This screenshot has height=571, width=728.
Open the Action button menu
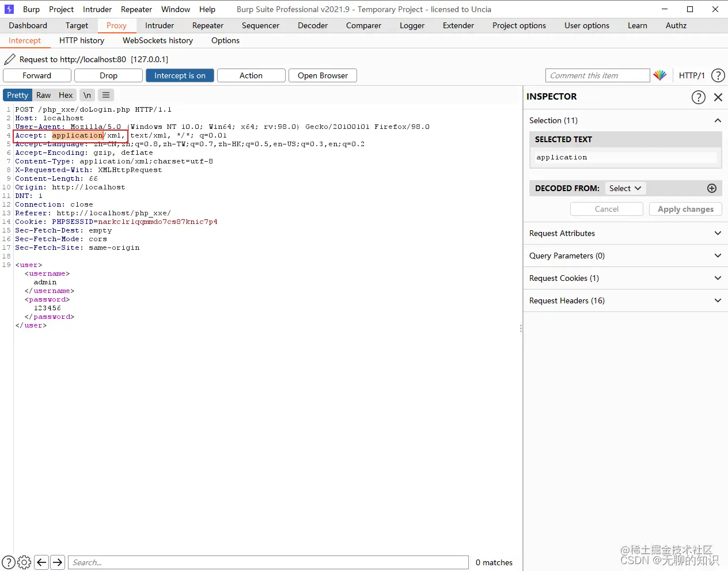click(x=251, y=75)
